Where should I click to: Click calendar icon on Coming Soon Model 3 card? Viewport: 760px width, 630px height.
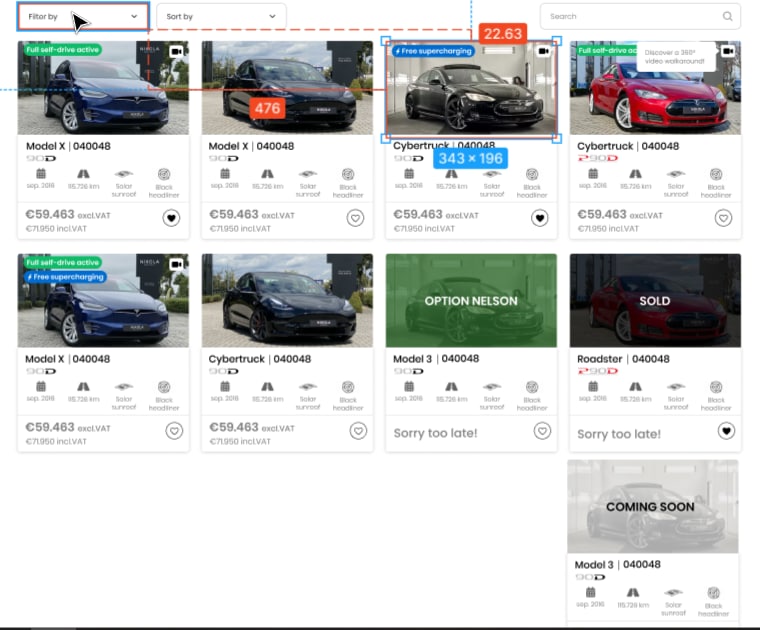coord(590,592)
